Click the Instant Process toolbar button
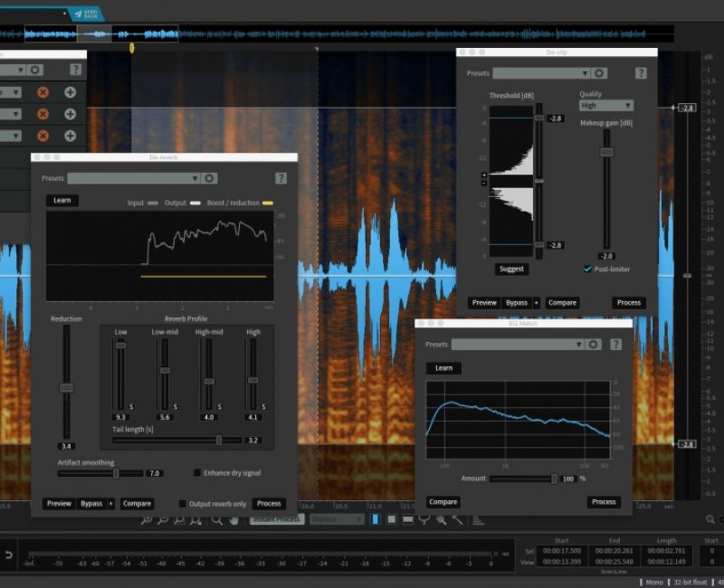Viewport: 724px width, 588px height. pos(276,519)
